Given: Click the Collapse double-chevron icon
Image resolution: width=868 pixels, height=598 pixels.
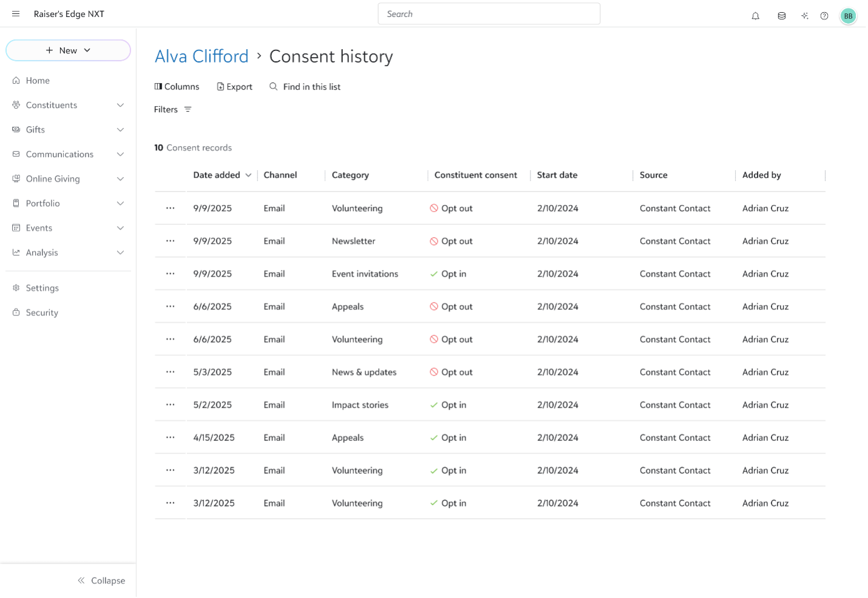Looking at the screenshot, I should pyautogui.click(x=81, y=580).
